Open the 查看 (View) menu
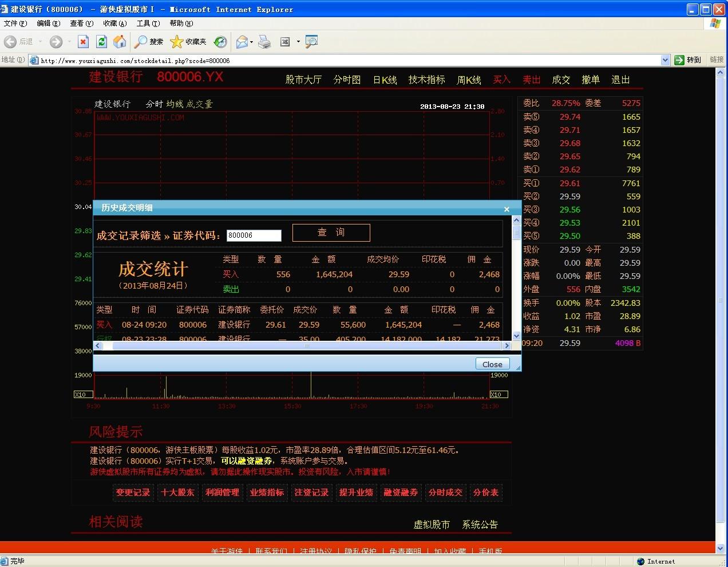The height and width of the screenshot is (567, 728). [82, 23]
